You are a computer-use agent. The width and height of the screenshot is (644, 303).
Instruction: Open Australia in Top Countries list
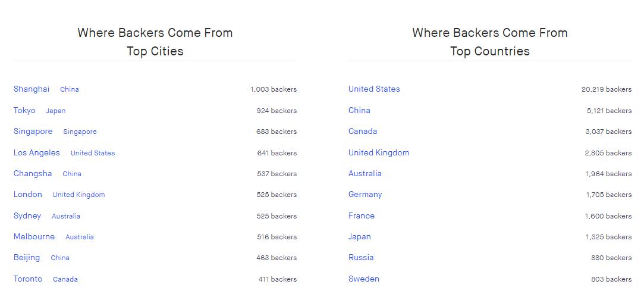(365, 174)
